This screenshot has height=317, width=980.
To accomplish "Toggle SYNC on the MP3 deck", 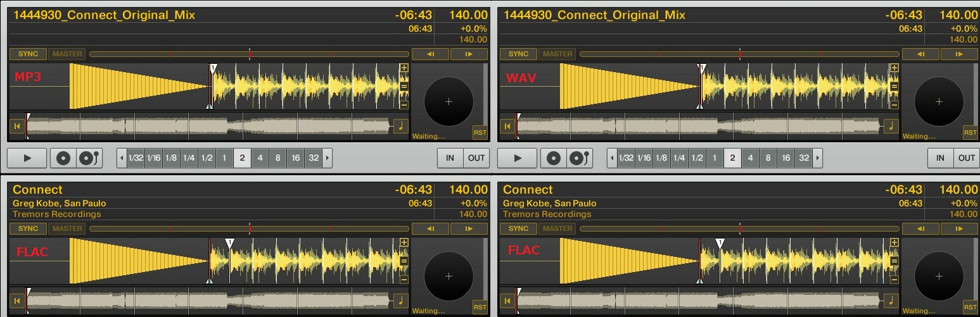I will (x=28, y=54).
